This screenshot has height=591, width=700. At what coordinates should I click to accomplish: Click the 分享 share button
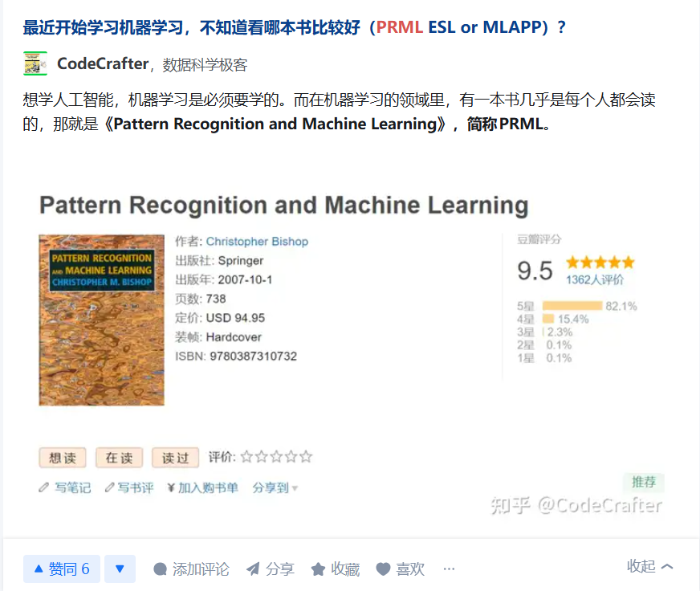pyautogui.click(x=270, y=569)
